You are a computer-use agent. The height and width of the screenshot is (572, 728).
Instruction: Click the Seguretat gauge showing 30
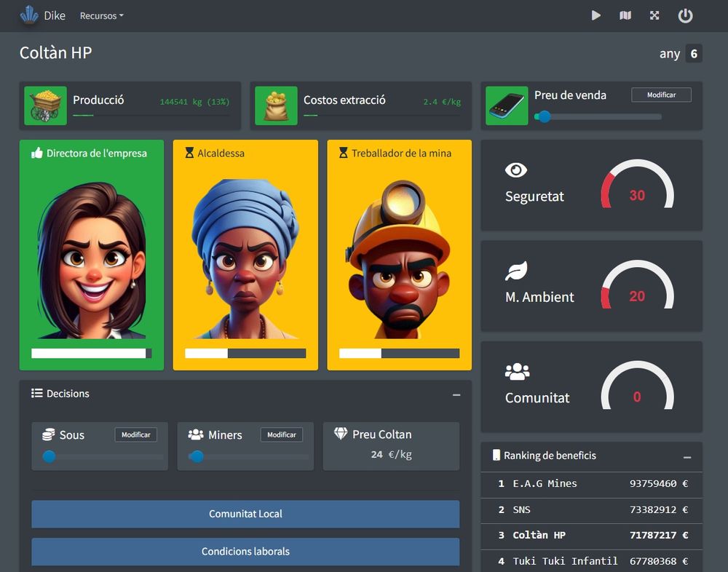pos(637,184)
